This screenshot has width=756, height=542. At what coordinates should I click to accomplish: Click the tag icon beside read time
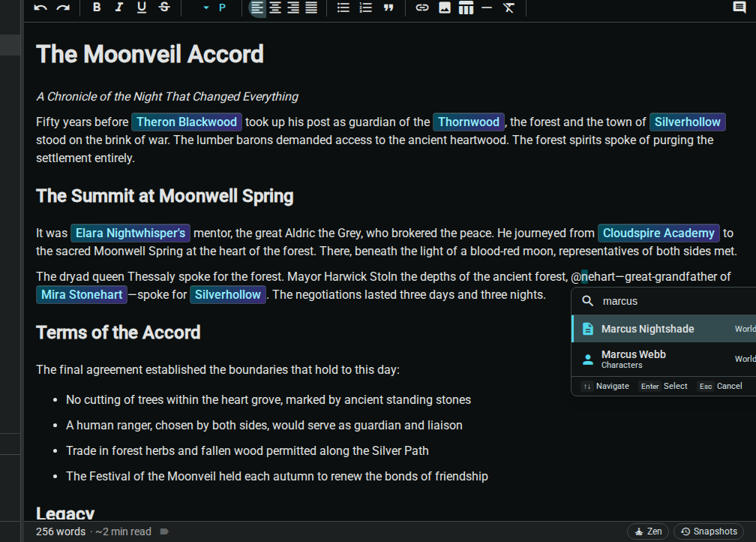pos(164,531)
